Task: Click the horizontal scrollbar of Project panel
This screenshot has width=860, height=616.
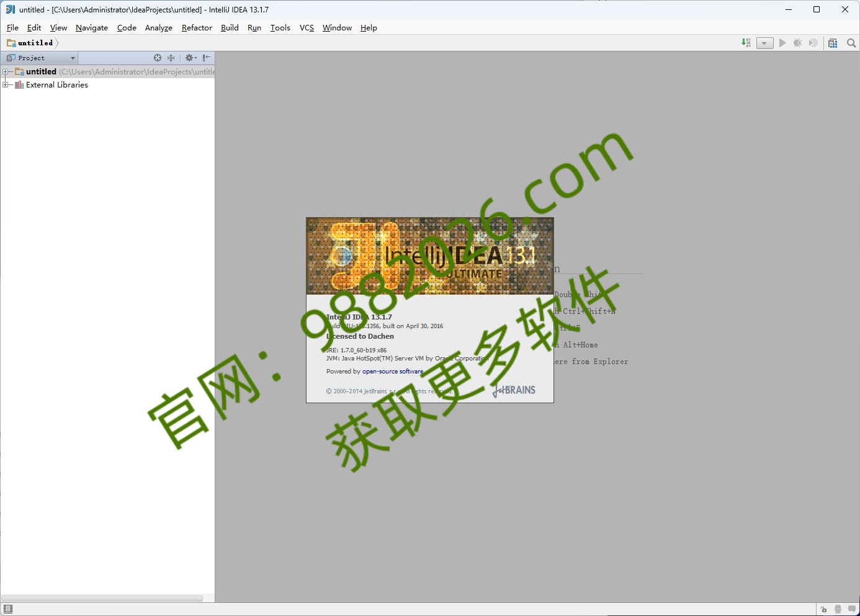Action: (x=102, y=599)
